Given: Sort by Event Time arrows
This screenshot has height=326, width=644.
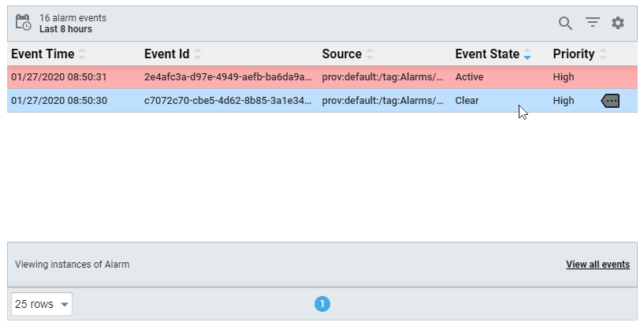Looking at the screenshot, I should (x=82, y=54).
